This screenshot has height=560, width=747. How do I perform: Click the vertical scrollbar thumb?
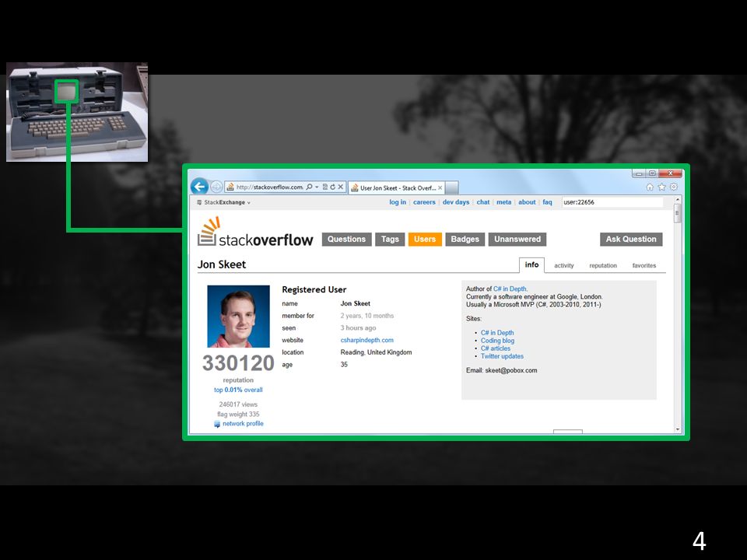coord(678,213)
